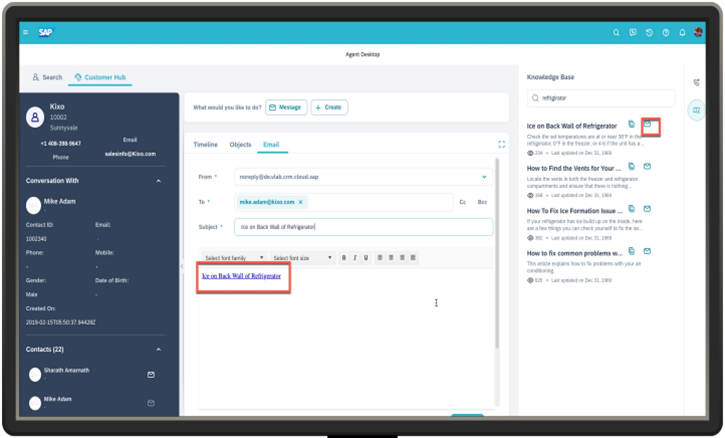This screenshot has height=438, width=725.
Task: Copy 'How To Fix Ice Formation Issue' article
Action: (631, 209)
